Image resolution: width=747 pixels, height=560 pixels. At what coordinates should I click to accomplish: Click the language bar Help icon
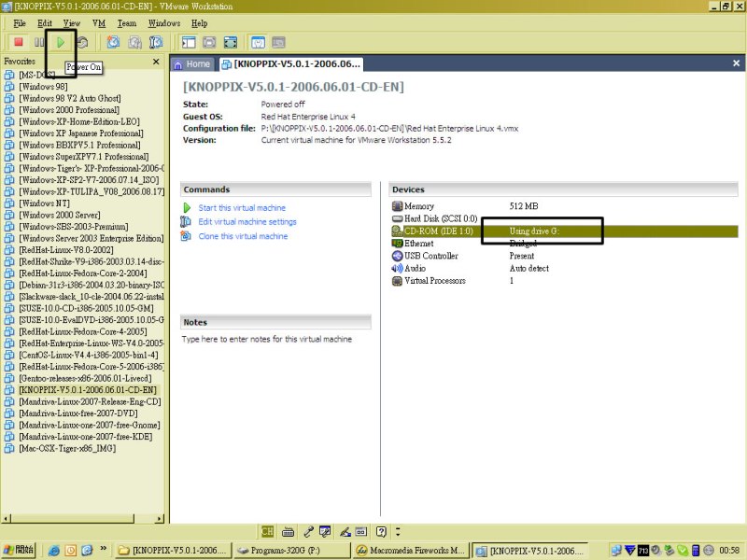(381, 531)
